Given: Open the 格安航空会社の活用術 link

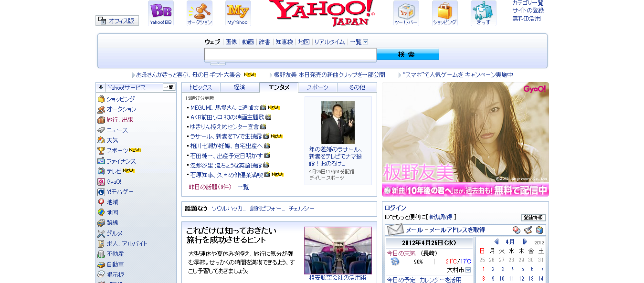Looking at the screenshot, I should pyautogui.click(x=338, y=277).
